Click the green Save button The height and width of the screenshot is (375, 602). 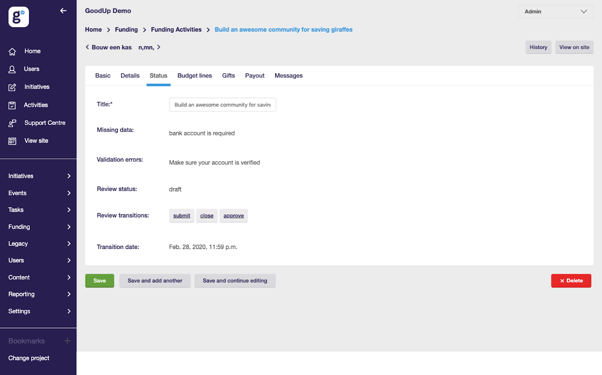pyautogui.click(x=99, y=281)
